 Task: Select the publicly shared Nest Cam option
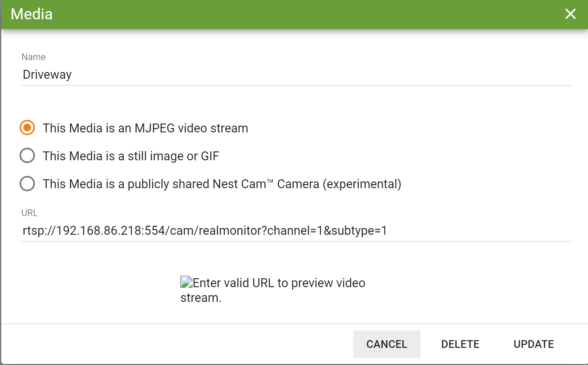(27, 183)
